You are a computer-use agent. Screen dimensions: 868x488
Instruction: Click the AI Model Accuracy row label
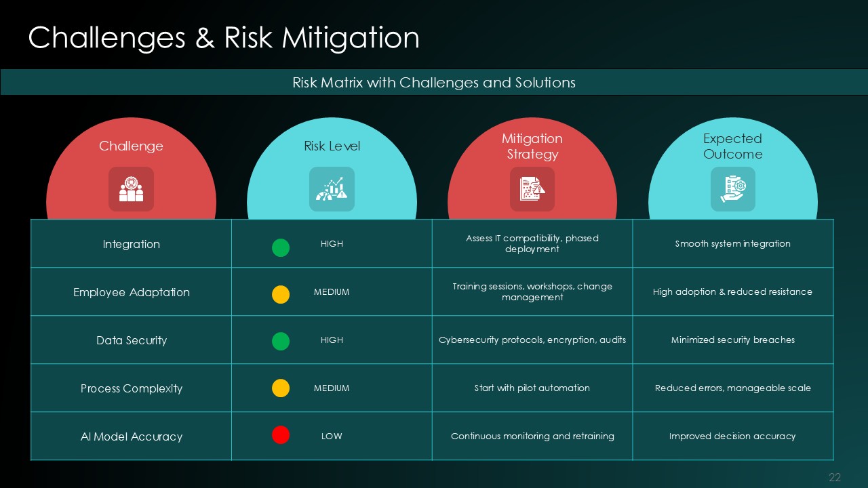[131, 436]
